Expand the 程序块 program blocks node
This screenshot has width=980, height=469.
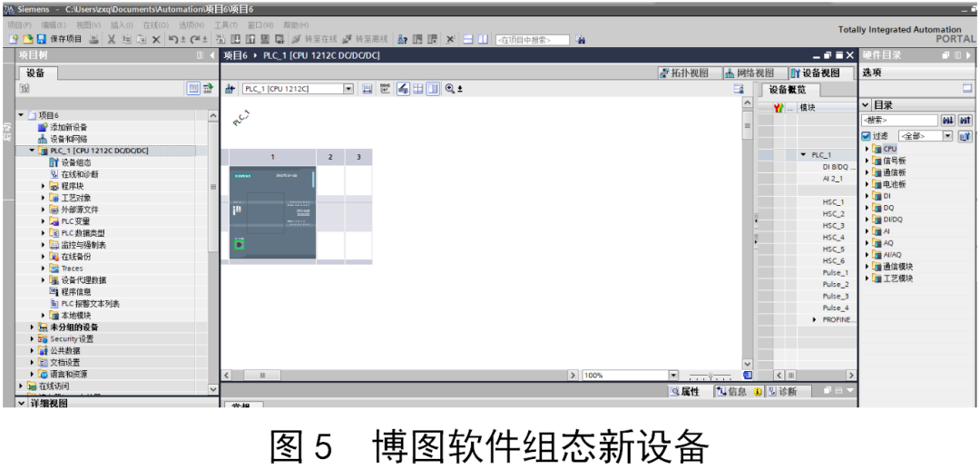pos(44,186)
